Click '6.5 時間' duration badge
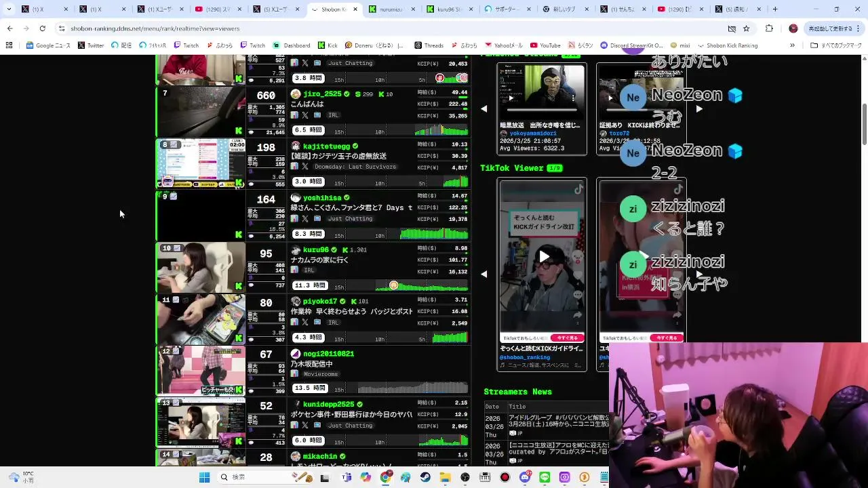 [x=307, y=130]
